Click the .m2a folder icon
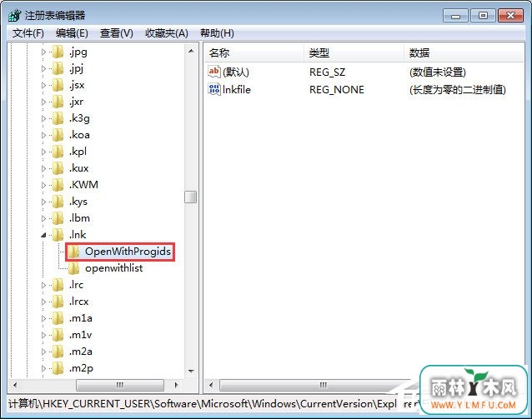Image resolution: width=532 pixels, height=419 pixels. tap(58, 352)
